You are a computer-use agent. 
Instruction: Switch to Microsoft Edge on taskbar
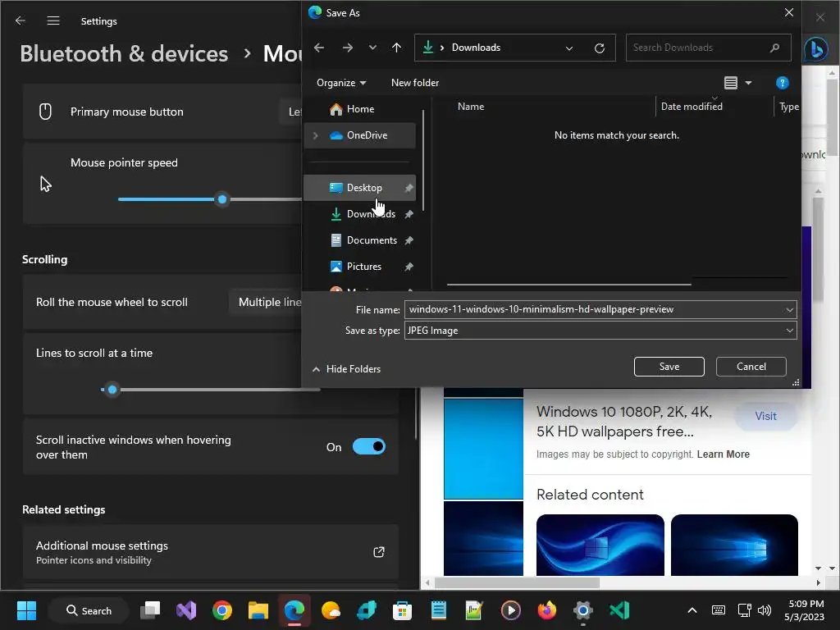[294, 610]
